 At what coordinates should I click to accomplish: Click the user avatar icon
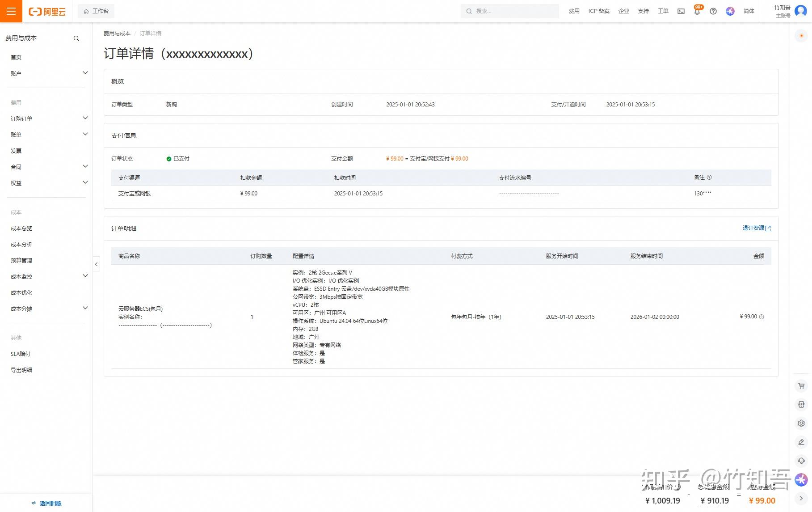(x=801, y=11)
